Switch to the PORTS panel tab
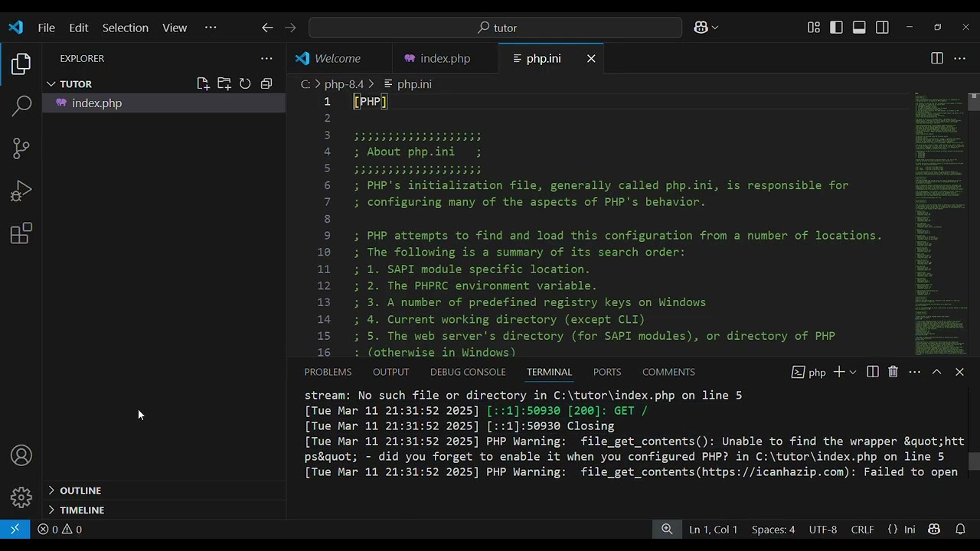This screenshot has height=551, width=980. [607, 372]
